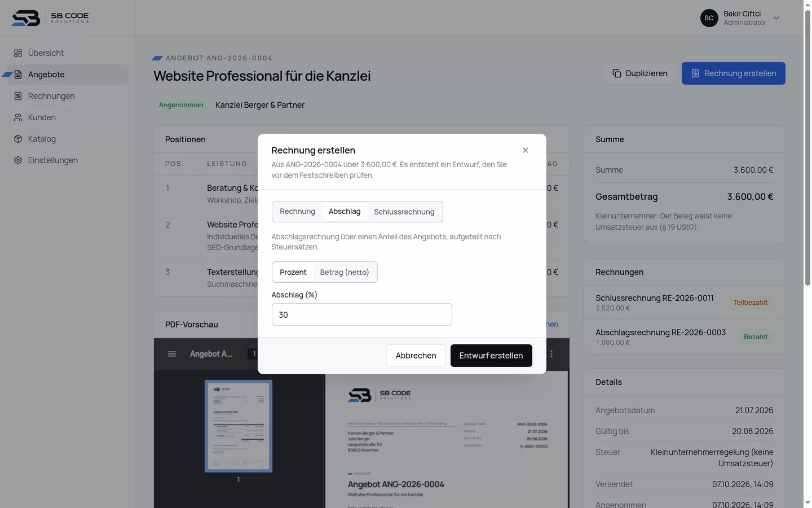812x508 pixels.
Task: Open the Katalog menu item
Action: (67, 139)
